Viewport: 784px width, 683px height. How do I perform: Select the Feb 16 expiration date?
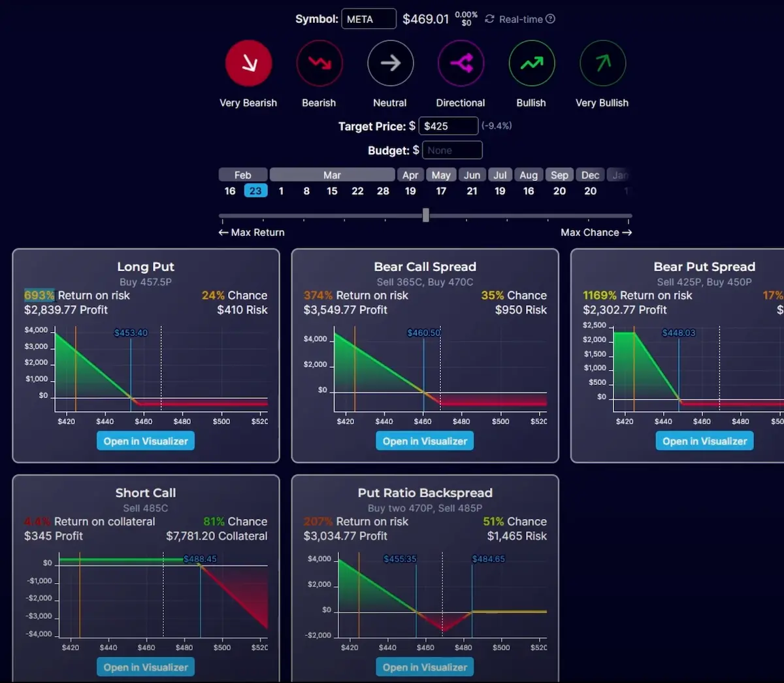point(230,191)
